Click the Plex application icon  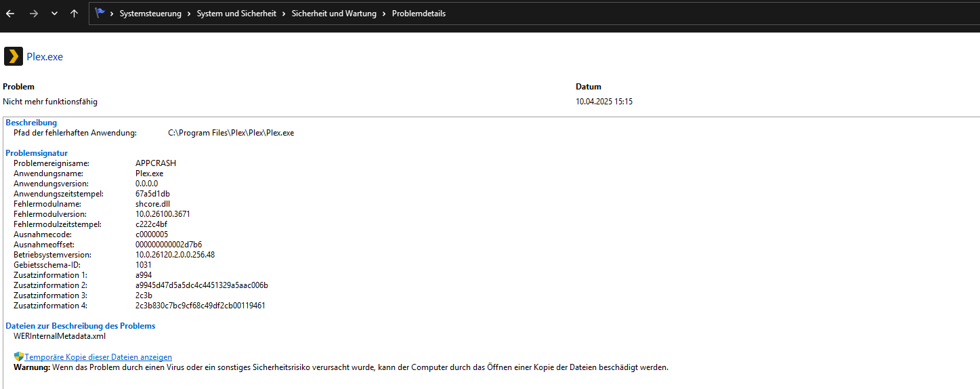[14, 56]
